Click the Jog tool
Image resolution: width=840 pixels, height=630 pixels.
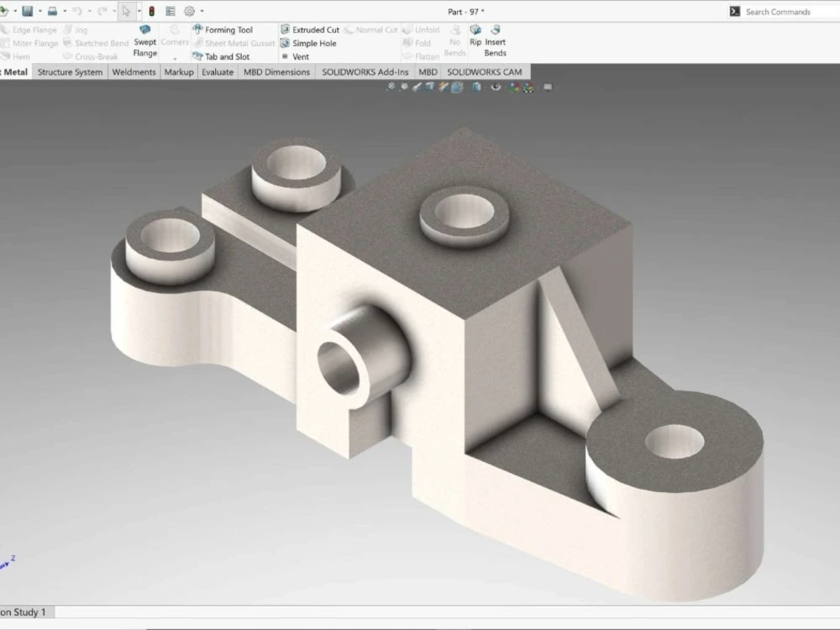76,29
